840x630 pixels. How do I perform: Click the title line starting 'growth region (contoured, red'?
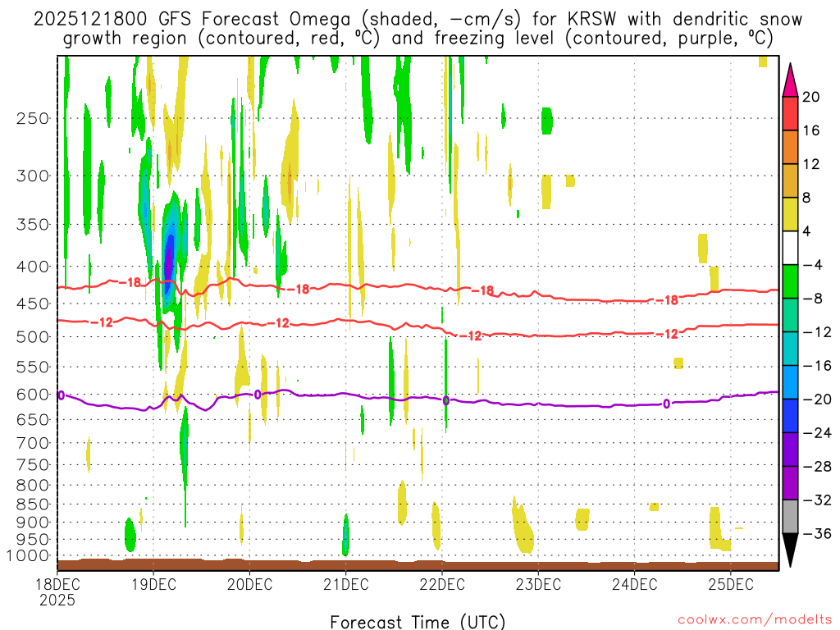tap(418, 39)
